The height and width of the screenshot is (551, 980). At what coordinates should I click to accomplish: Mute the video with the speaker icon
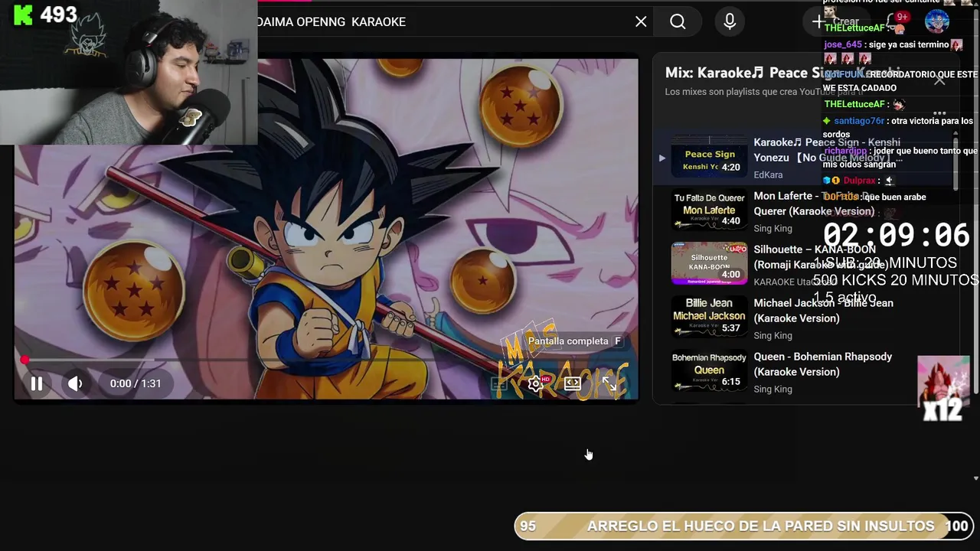coord(74,383)
